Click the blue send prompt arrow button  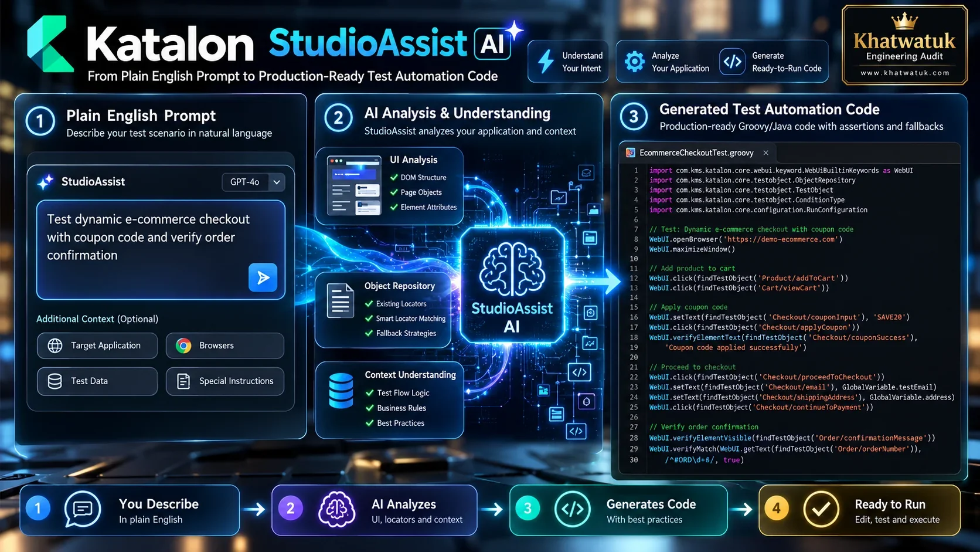[263, 277]
